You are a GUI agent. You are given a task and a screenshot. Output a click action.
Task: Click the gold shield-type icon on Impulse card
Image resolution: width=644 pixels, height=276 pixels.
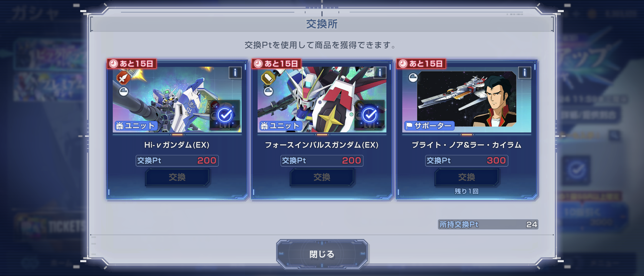coord(268,78)
